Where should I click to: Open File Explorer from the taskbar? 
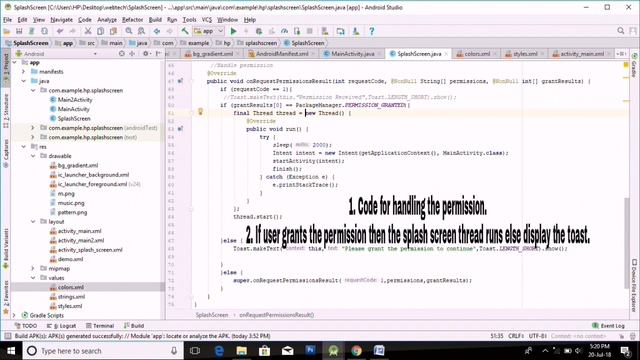(242, 351)
